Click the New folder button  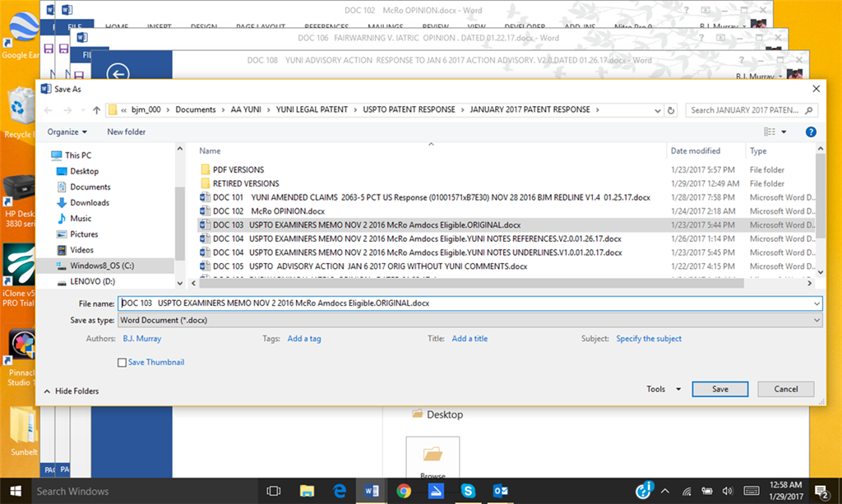pyautogui.click(x=126, y=132)
